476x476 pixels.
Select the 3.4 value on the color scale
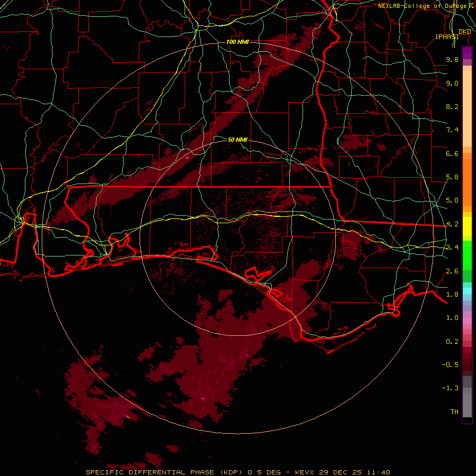click(x=452, y=248)
